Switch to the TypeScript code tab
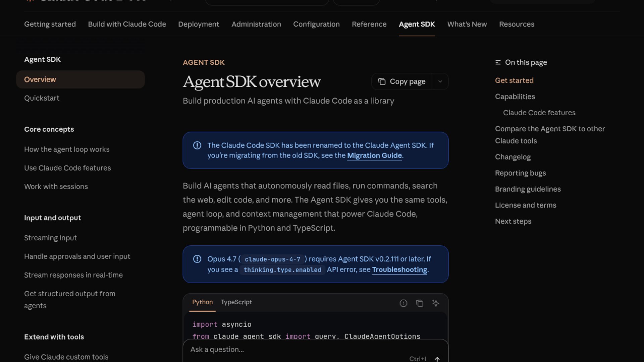Viewport: 644px width, 362px height. point(236,302)
